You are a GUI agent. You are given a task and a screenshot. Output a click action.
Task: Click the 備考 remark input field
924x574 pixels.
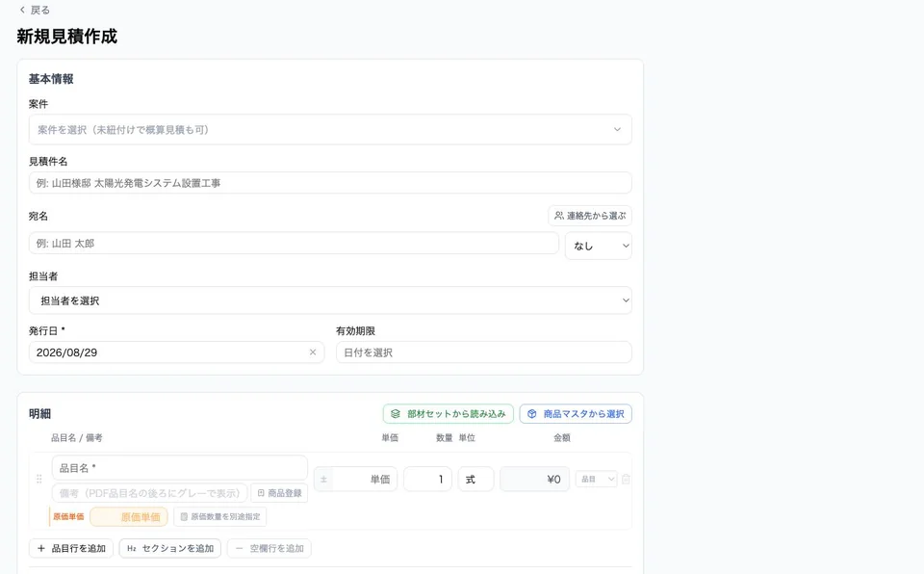click(x=150, y=493)
